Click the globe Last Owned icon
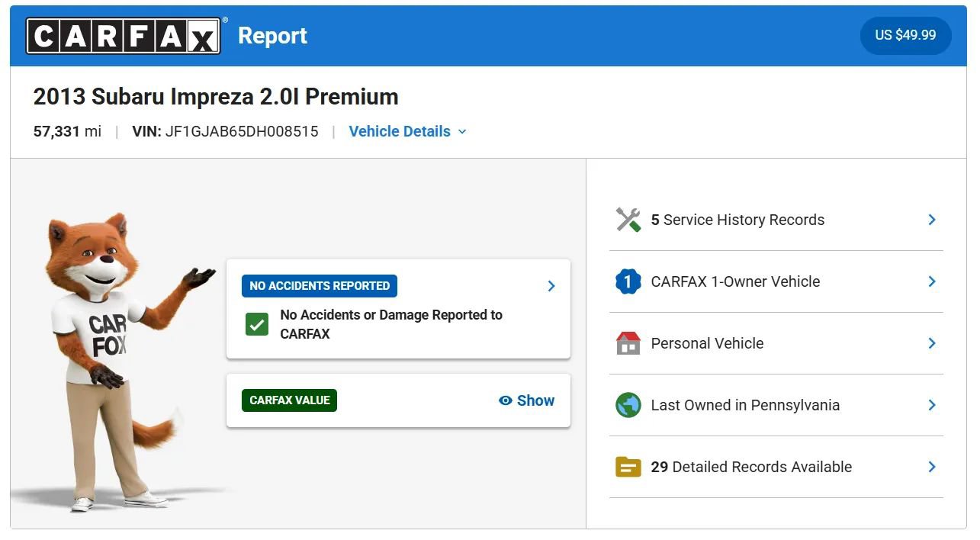 click(628, 405)
